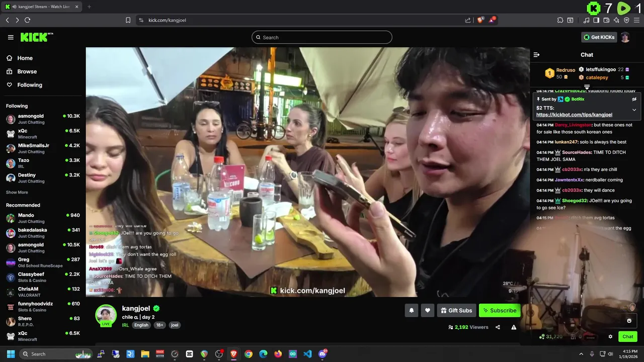644x362 pixels.
Task: Bookmark this page
Action: click(128, 20)
